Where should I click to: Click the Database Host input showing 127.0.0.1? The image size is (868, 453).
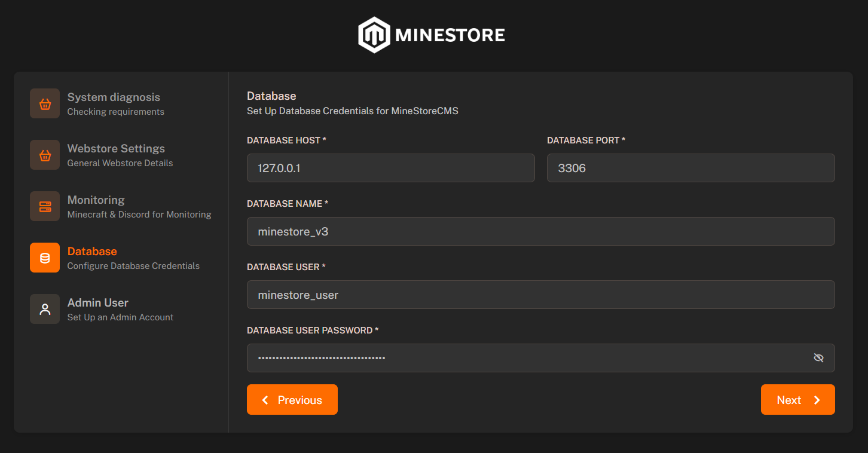pyautogui.click(x=391, y=168)
